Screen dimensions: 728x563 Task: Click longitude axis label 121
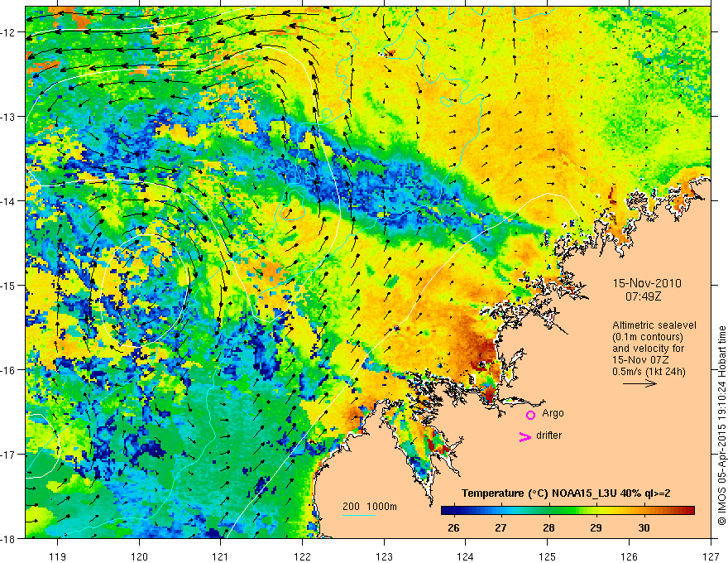pos(221,556)
